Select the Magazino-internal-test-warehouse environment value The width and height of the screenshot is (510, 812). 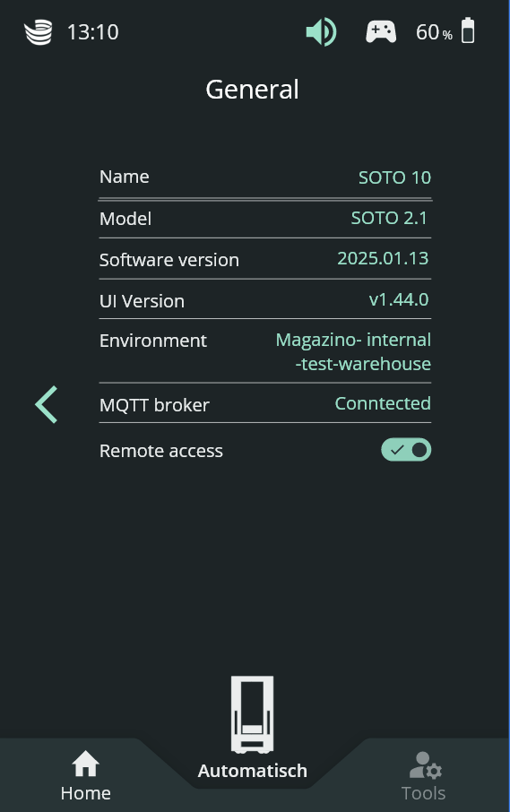(x=353, y=351)
